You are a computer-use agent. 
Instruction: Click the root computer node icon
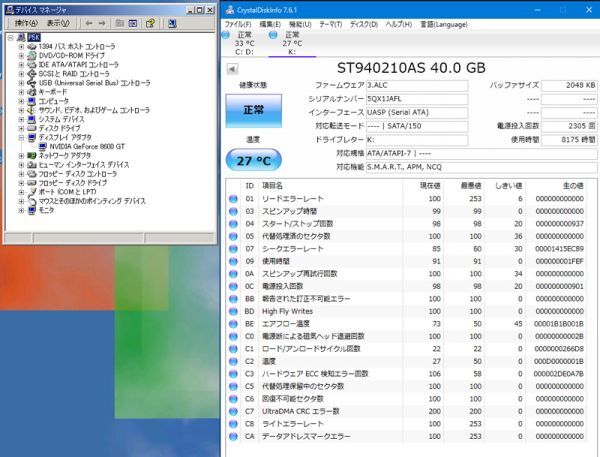[x=21, y=38]
